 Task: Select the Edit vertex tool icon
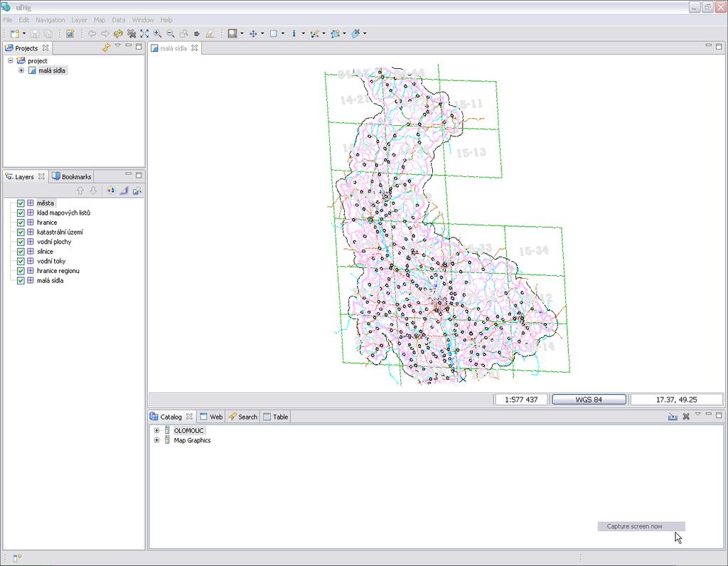pyautogui.click(x=314, y=33)
